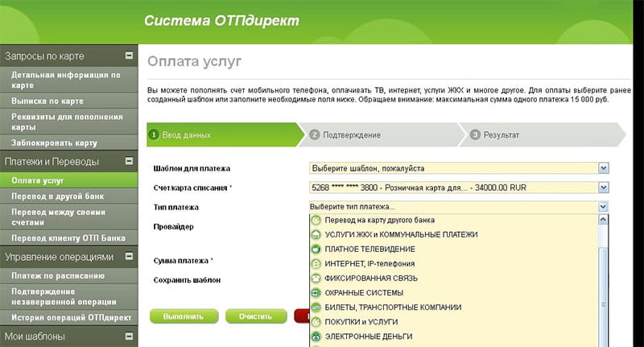The image size is (644, 347).
Task: Choose Перевод на карту другого банка option
Action: tap(454, 220)
